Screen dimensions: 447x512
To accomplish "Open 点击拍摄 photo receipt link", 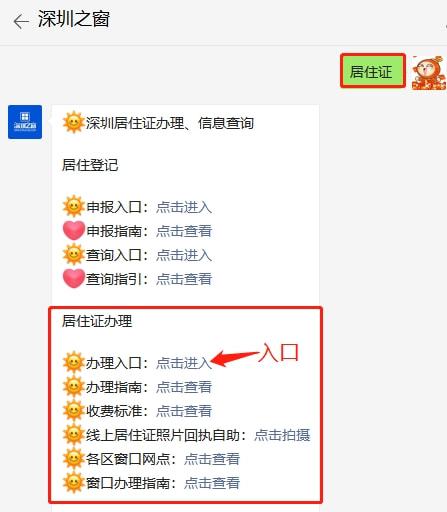I will (x=282, y=435).
